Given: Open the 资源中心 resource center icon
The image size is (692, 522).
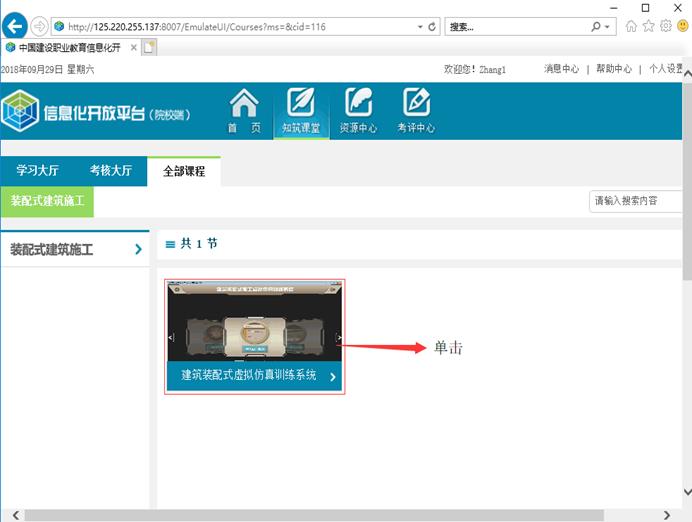Looking at the screenshot, I should 358,110.
